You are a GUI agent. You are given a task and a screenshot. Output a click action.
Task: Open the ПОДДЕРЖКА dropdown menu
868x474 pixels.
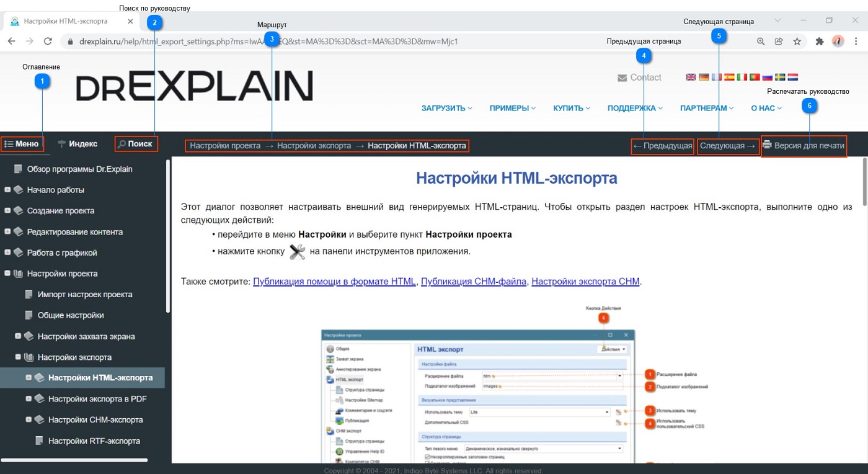point(635,108)
